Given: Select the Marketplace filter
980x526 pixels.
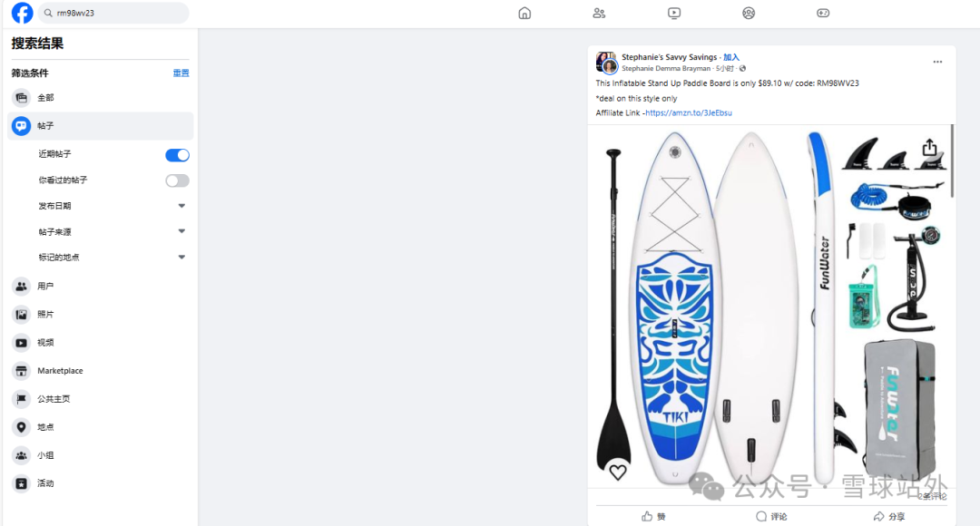Looking at the screenshot, I should (x=60, y=371).
